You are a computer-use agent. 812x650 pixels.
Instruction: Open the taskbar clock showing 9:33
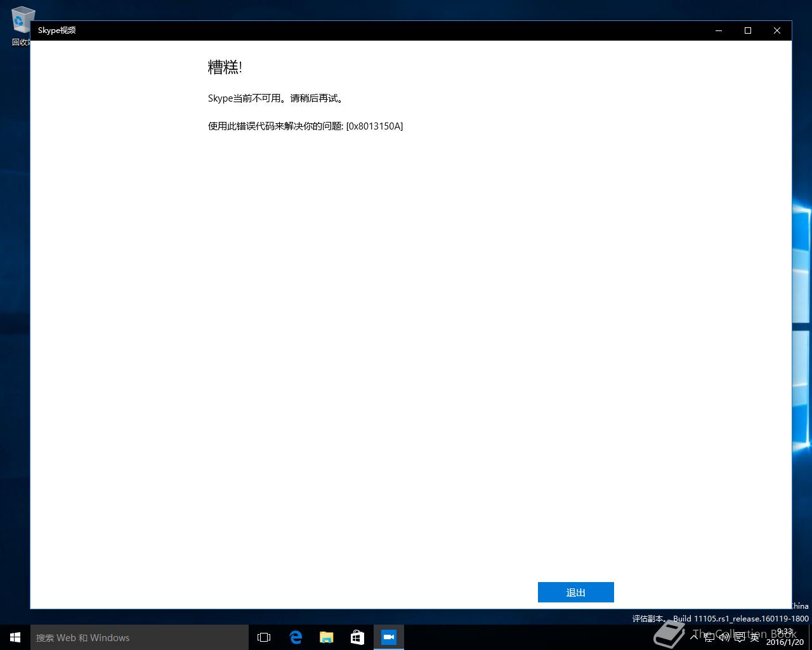pyautogui.click(x=785, y=637)
